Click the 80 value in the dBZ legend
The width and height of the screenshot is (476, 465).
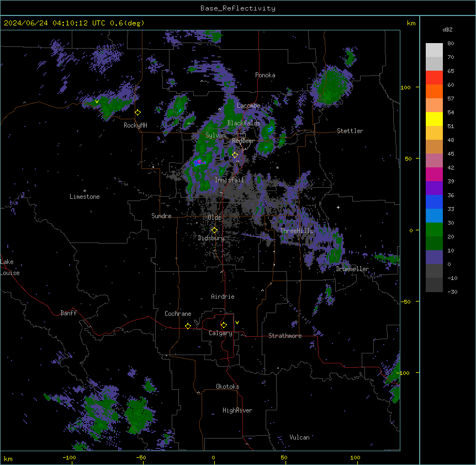(451, 44)
